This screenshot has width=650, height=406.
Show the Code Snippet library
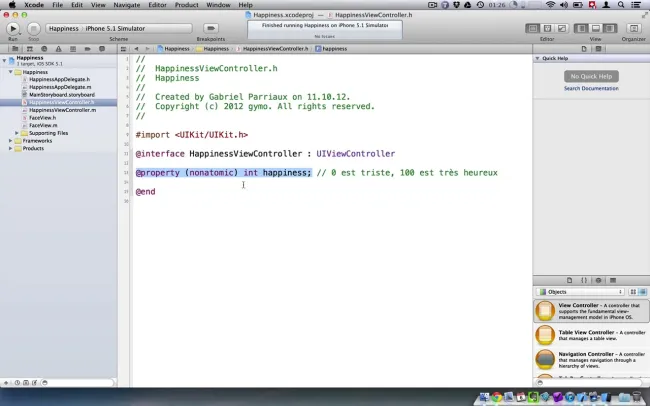pos(584,280)
